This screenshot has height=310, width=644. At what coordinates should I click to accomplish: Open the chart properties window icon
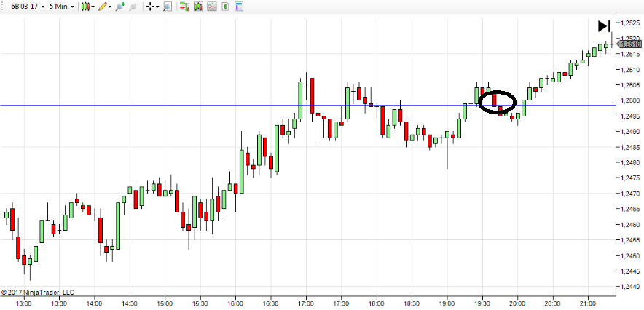(239, 7)
